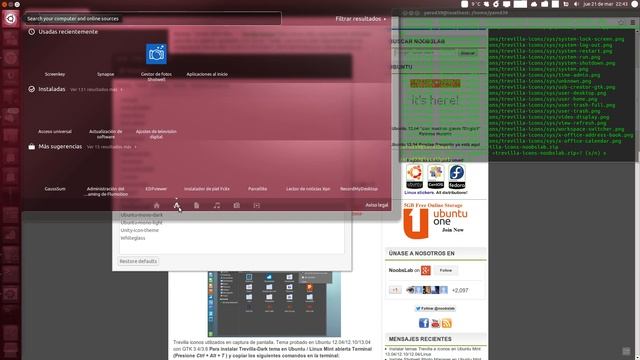Expand more Más sugerencias results
This screenshot has height=360, width=640.
click(111, 147)
